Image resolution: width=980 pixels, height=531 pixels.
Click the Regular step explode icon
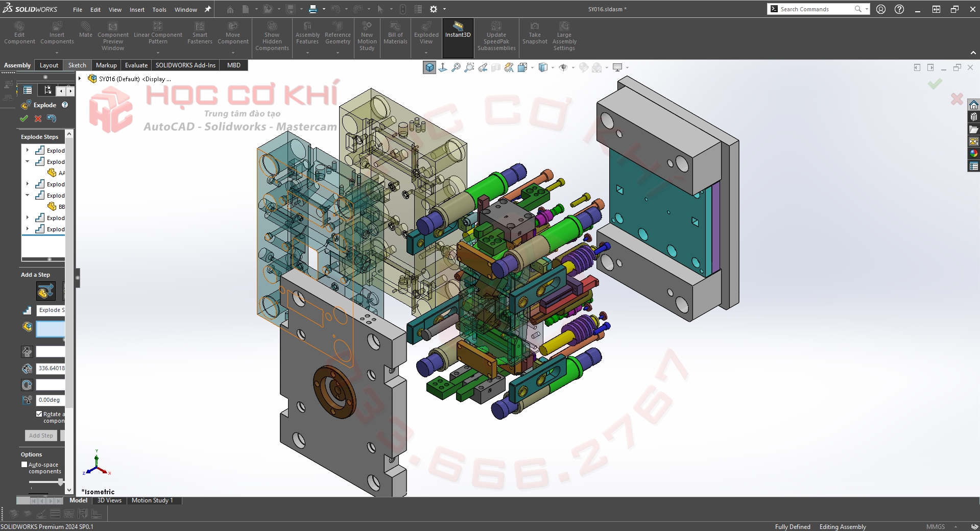click(45, 292)
